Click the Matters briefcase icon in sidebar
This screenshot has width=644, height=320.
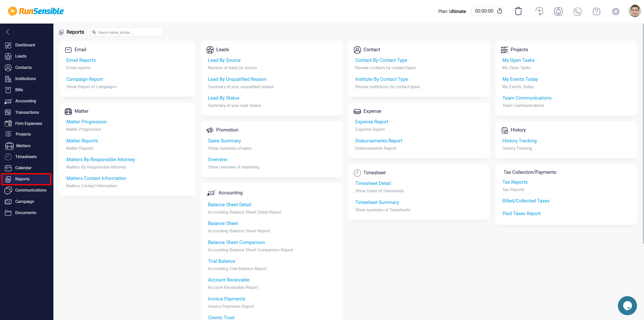[9, 146]
